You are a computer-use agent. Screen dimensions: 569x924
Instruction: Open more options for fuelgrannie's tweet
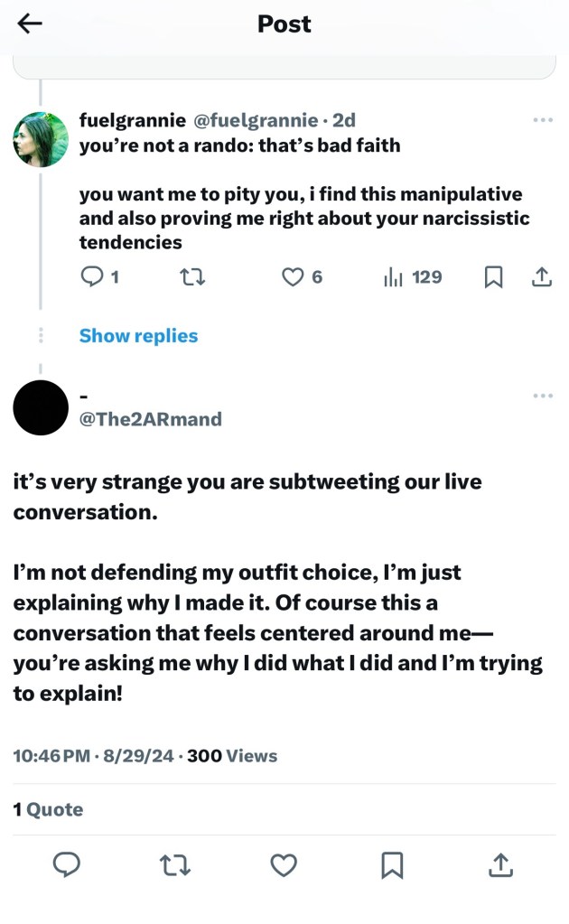click(542, 120)
